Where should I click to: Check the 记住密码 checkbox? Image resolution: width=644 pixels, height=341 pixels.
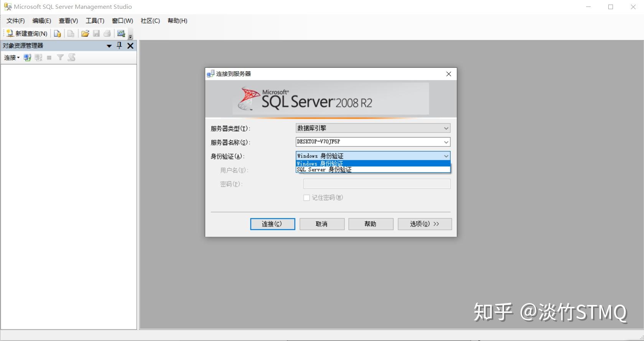306,198
